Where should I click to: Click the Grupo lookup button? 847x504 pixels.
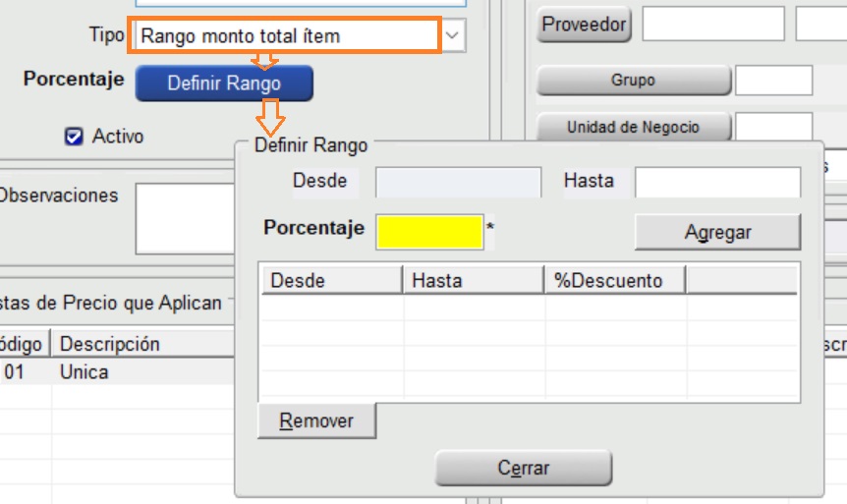634,81
